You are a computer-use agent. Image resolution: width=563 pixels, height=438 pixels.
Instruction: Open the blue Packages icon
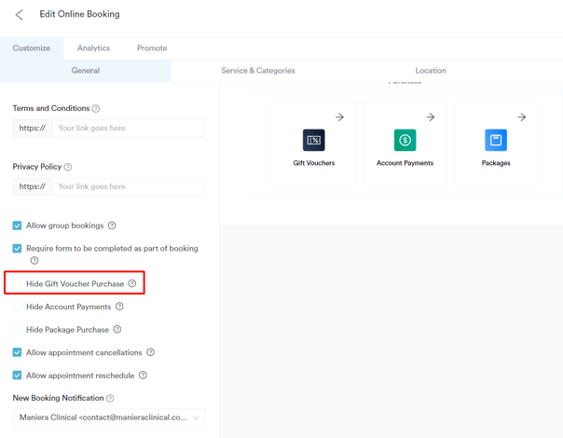coord(496,140)
